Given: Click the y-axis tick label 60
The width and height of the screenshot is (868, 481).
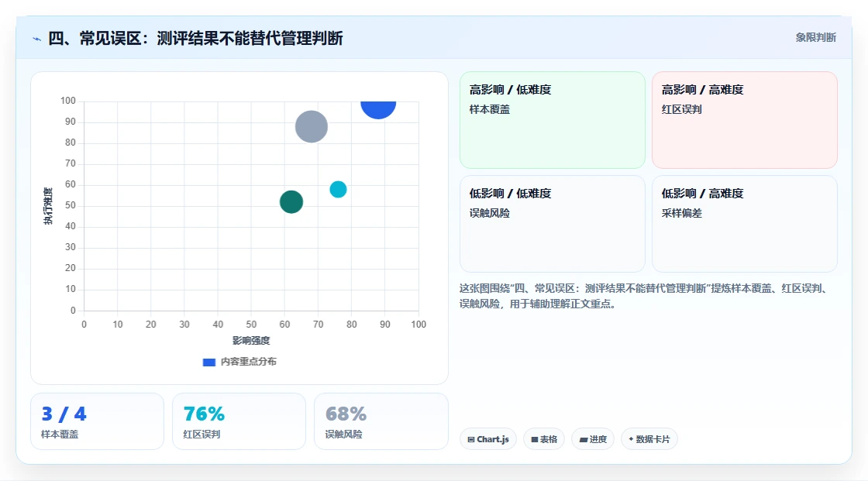Looking at the screenshot, I should [x=71, y=184].
